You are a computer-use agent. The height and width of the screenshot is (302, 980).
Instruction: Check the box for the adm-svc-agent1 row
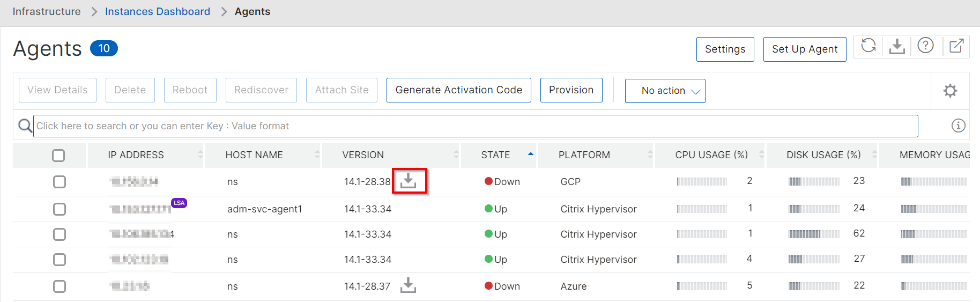[60, 209]
